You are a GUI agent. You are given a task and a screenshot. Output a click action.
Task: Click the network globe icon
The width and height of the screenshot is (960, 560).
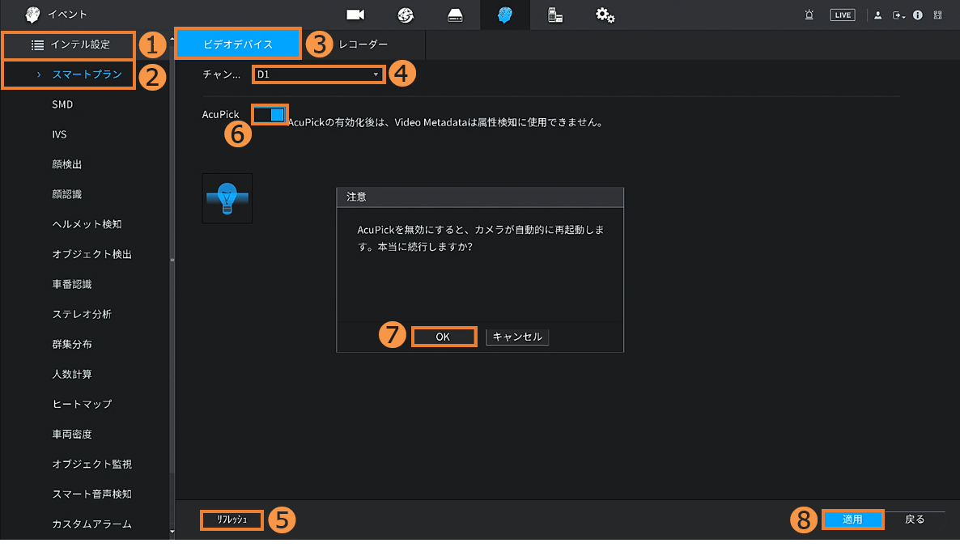[x=406, y=15]
